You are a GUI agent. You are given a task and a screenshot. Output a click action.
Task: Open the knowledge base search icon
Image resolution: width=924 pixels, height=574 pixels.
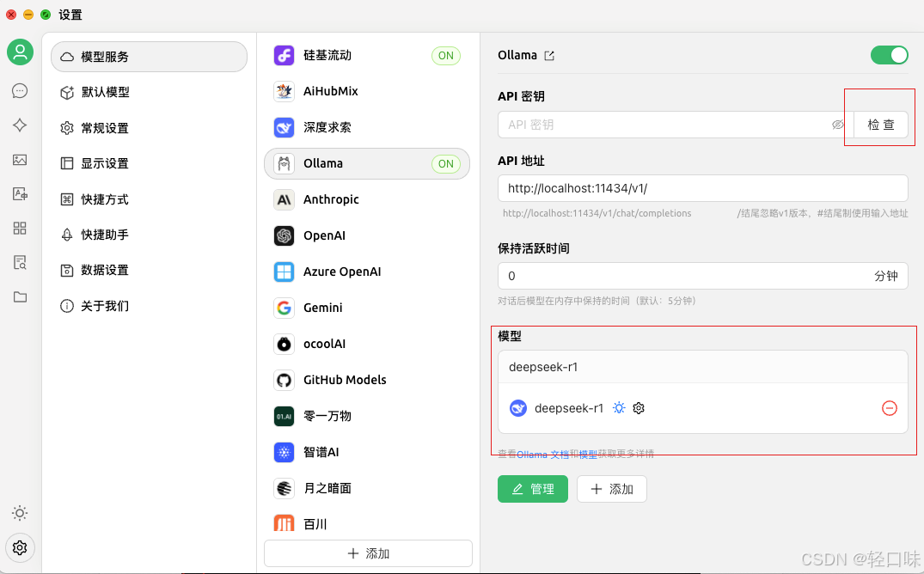point(20,262)
